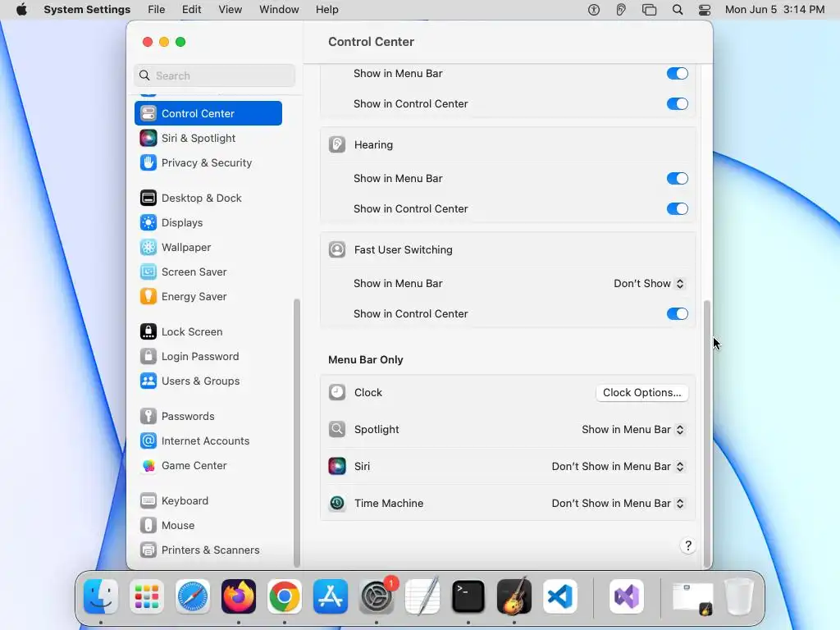The width and height of the screenshot is (840, 630).
Task: Open the File menu
Action: pyautogui.click(x=157, y=10)
